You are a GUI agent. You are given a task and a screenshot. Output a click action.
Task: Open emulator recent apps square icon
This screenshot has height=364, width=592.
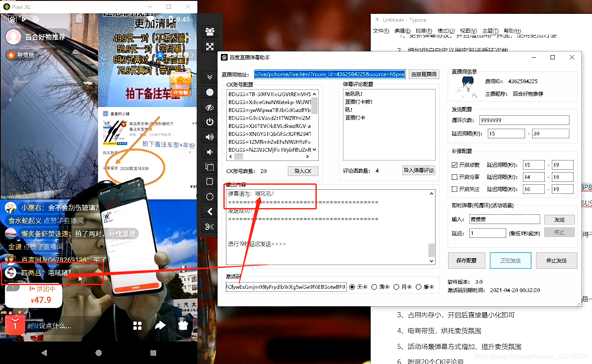click(210, 182)
